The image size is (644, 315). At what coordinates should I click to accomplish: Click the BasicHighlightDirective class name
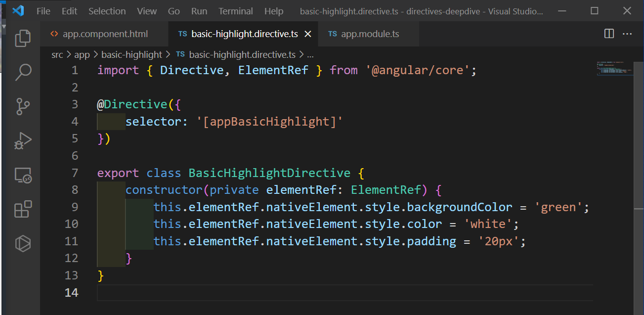(x=269, y=173)
